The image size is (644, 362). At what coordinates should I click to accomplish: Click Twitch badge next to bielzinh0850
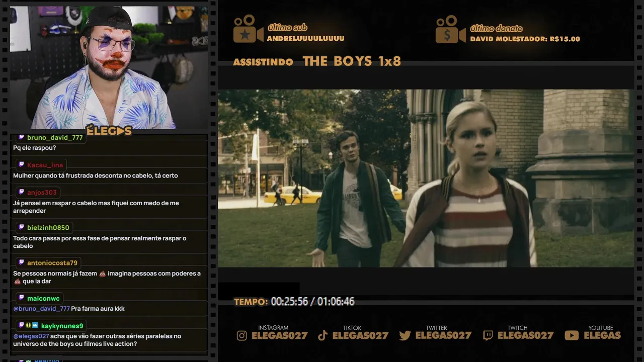[x=21, y=228]
